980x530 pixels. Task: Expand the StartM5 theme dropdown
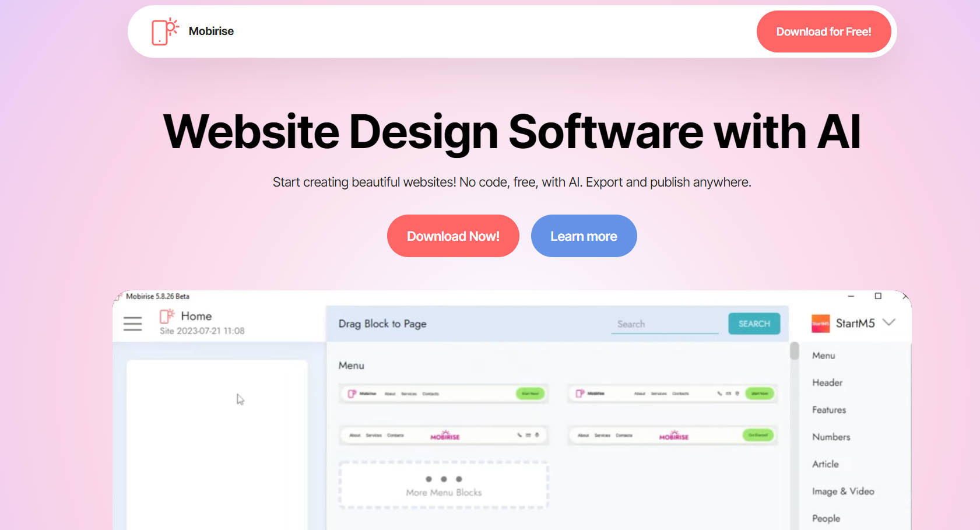[x=890, y=323]
